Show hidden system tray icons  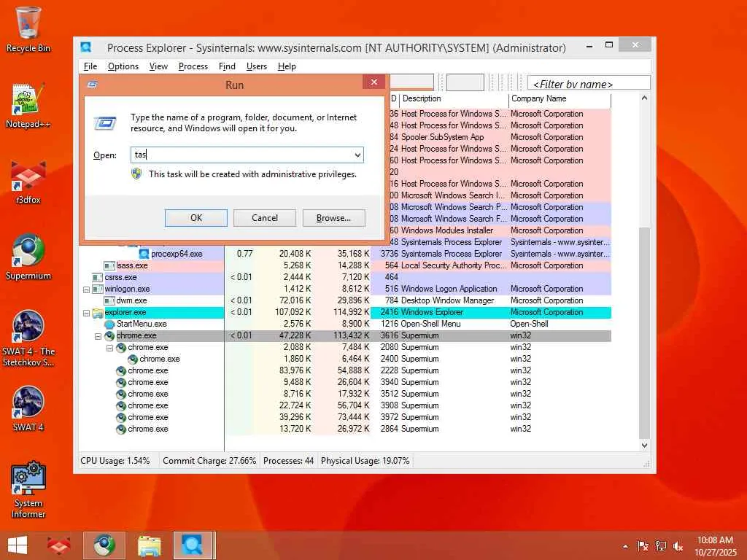(625, 547)
